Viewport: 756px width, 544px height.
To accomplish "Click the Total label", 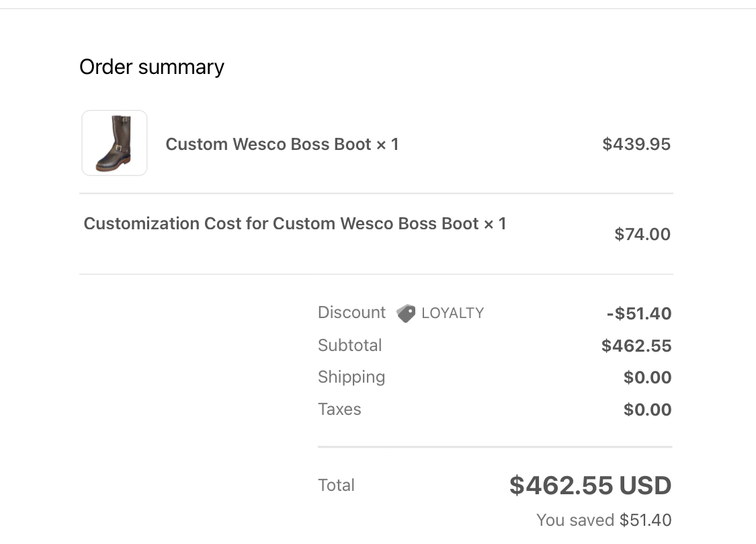I will tap(336, 485).
